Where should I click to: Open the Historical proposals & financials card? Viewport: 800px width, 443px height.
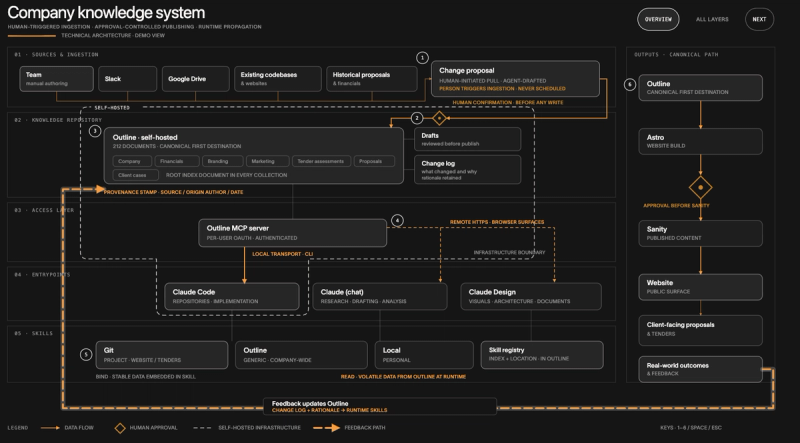tap(372, 79)
